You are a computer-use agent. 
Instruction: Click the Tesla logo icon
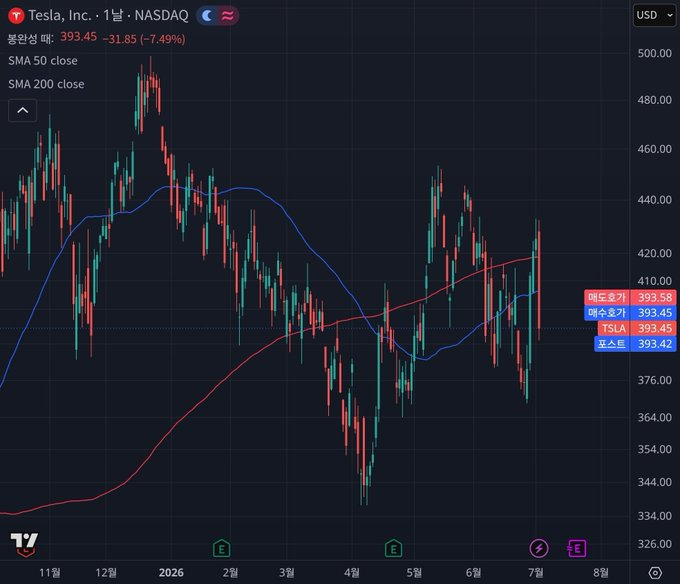pyautogui.click(x=16, y=16)
